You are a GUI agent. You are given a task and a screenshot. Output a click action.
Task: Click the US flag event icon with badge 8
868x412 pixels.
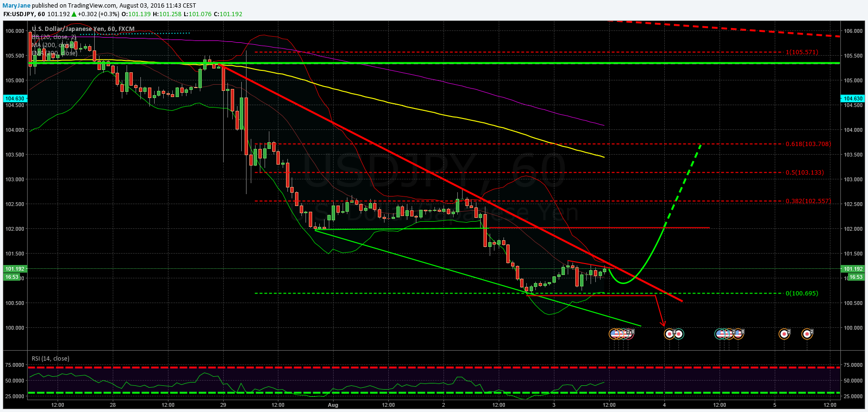click(738, 334)
